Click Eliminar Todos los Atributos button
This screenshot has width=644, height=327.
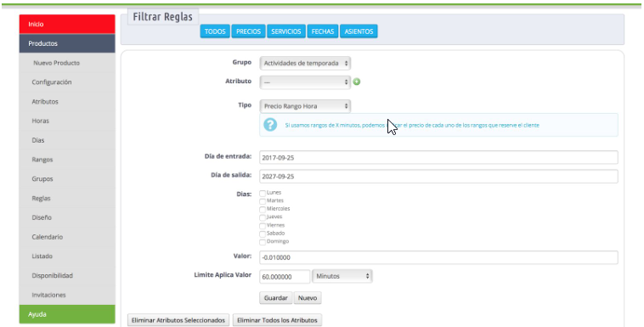277,320
